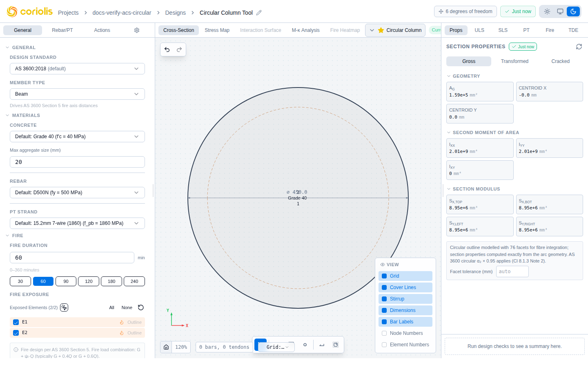Toggle Bar Labels visibility
Screen dimensions: 588x368
tap(405, 322)
